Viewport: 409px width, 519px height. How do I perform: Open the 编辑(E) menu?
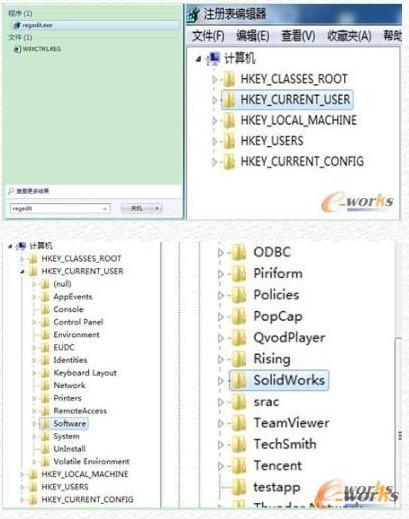pos(253,36)
